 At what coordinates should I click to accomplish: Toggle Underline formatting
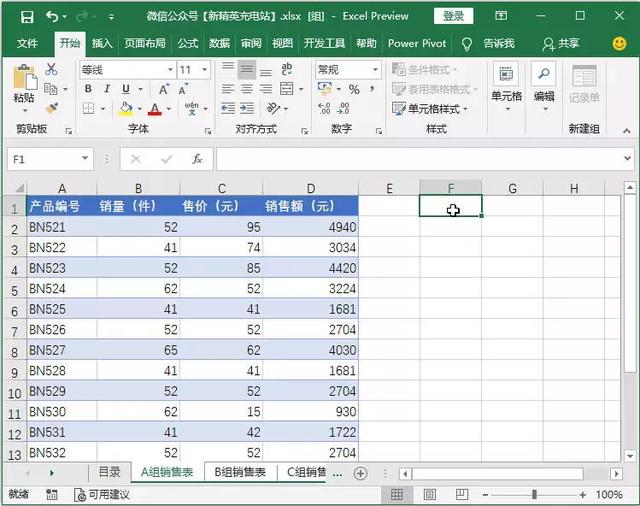pyautogui.click(x=126, y=89)
